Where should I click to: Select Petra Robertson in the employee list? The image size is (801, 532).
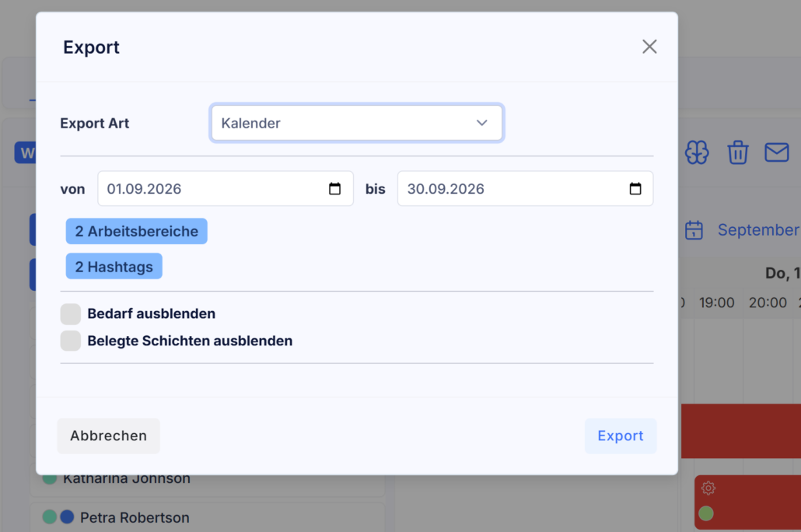[135, 518]
